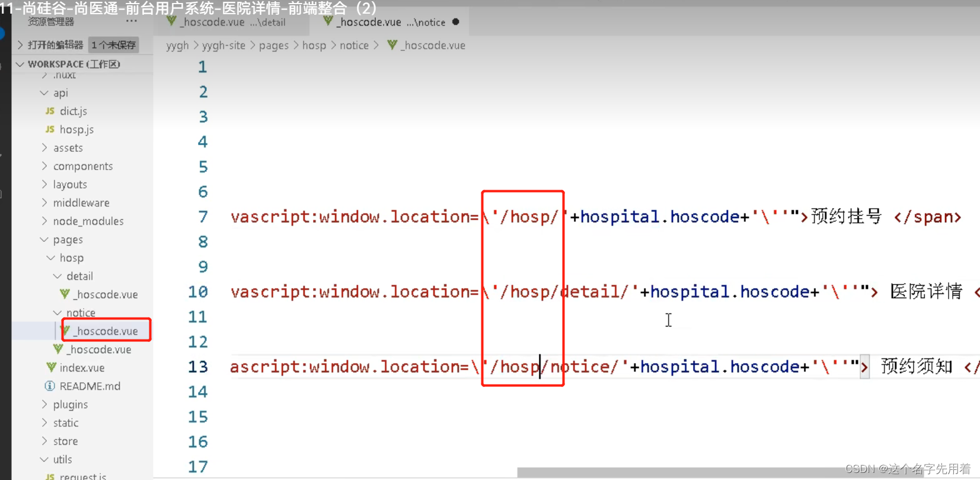This screenshot has width=980, height=480.
Task: Click 'hospital.hoscode' on line 7
Action: [x=659, y=217]
